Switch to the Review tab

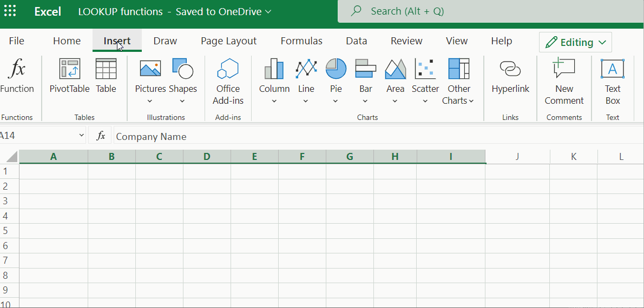[x=406, y=41]
